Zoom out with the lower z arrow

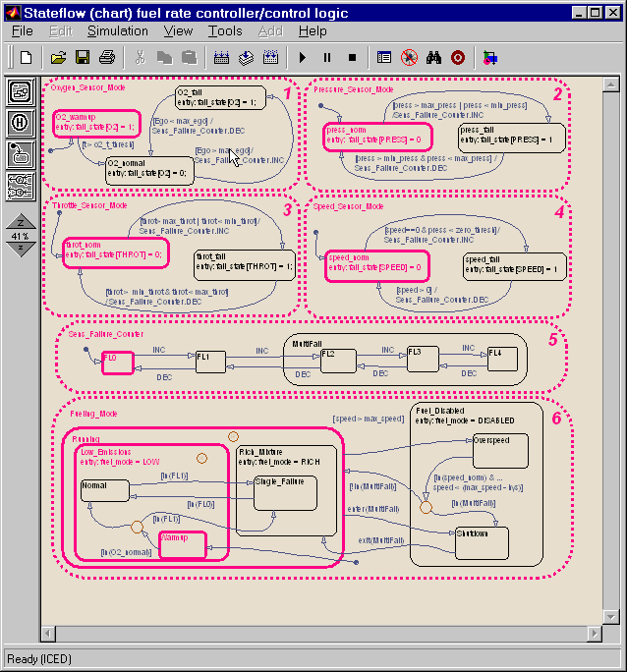(20, 249)
